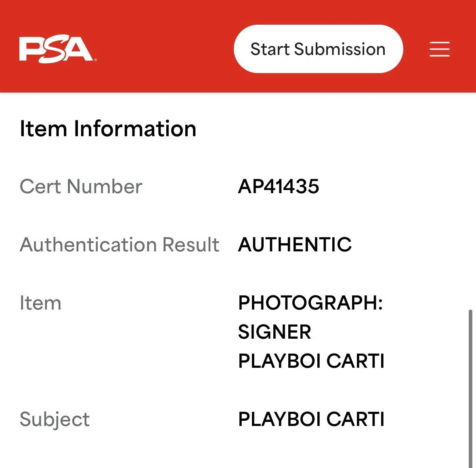Click the gray Item field label
476x468 pixels.
pyautogui.click(x=40, y=303)
